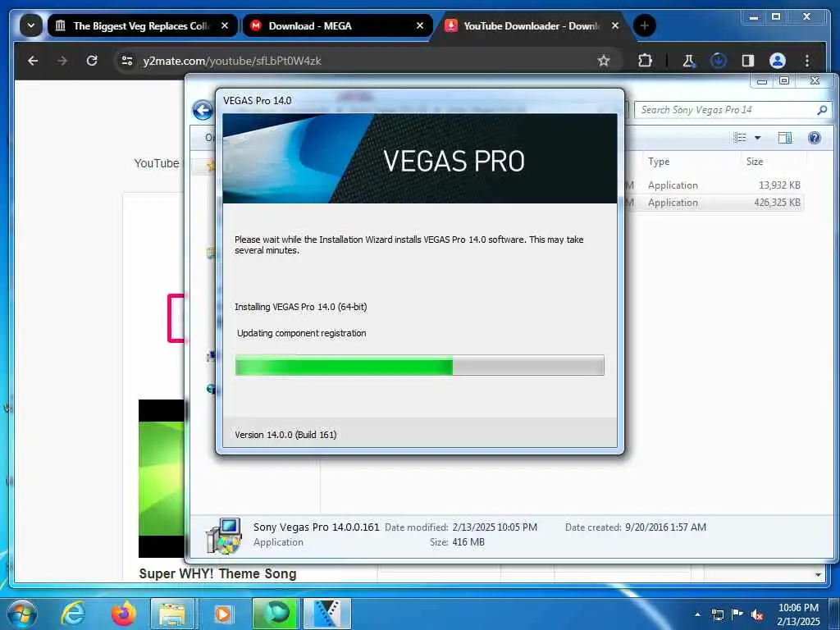
Task: Close the Download - MEGA tab
Action: click(419, 25)
